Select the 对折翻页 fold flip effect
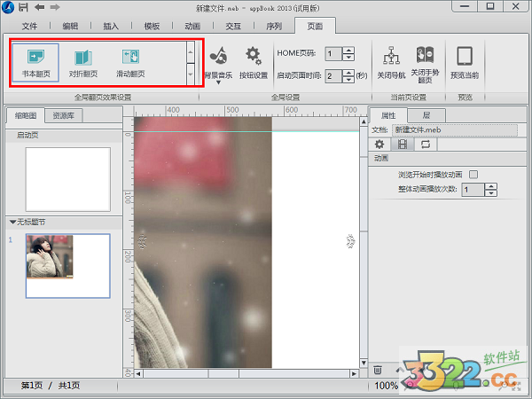This screenshot has width=532, height=399. tap(83, 63)
